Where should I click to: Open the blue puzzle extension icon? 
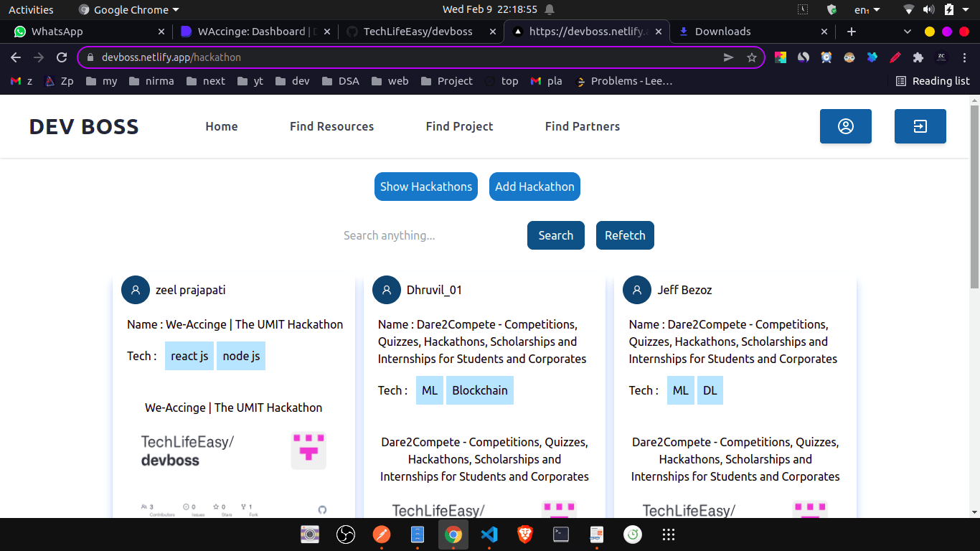872,57
